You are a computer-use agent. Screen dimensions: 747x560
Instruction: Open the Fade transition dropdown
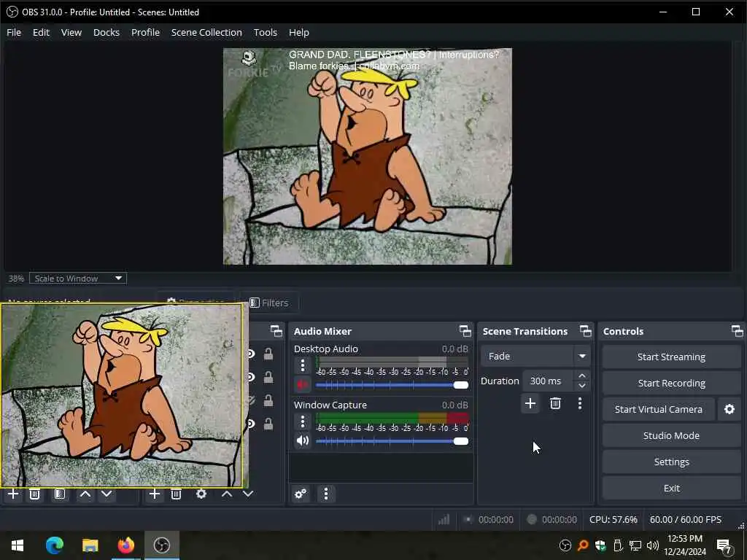click(535, 356)
